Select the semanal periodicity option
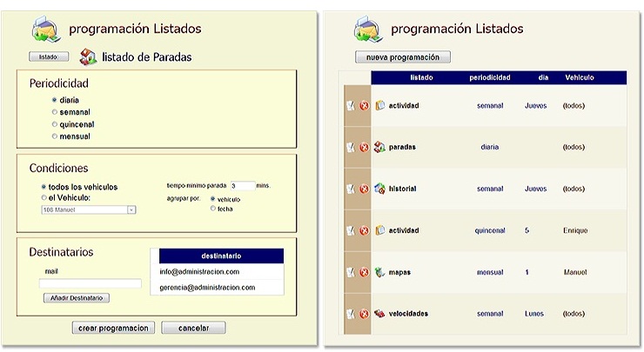Image resolution: width=644 pixels, height=352 pixels. pos(55,112)
